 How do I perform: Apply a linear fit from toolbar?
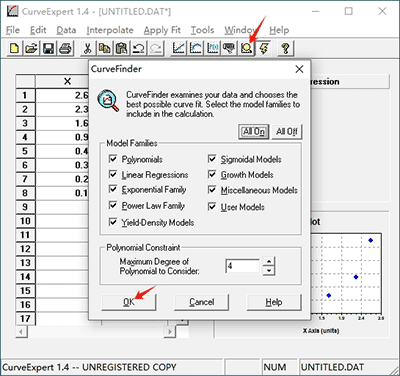[x=178, y=49]
